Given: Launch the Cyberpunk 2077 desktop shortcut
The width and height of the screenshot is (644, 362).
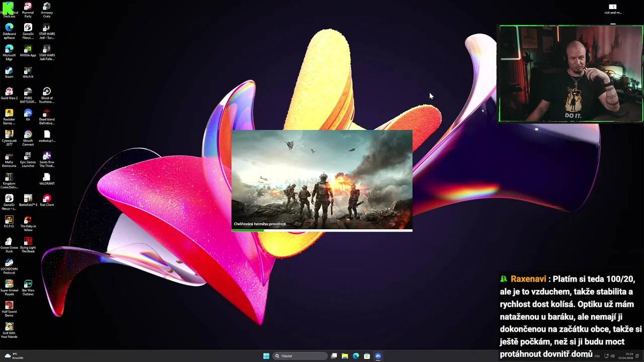Looking at the screenshot, I should coord(9,138).
